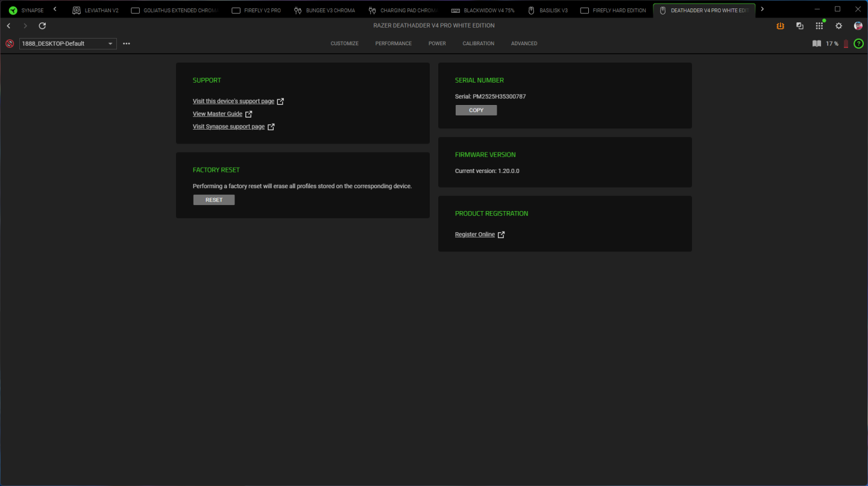Image resolution: width=868 pixels, height=486 pixels.
Task: Switch to the Synapse home tab
Action: point(27,10)
